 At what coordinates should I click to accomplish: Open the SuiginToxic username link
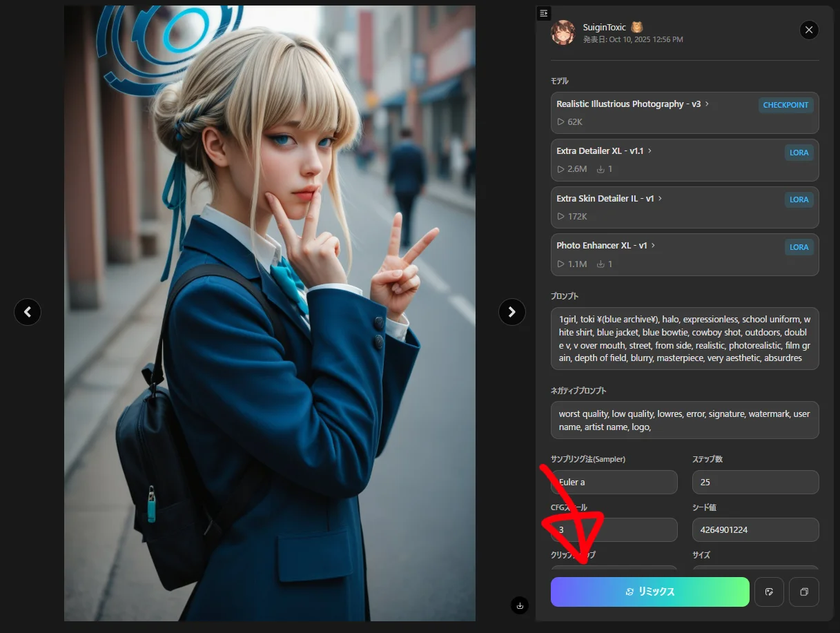pyautogui.click(x=605, y=28)
